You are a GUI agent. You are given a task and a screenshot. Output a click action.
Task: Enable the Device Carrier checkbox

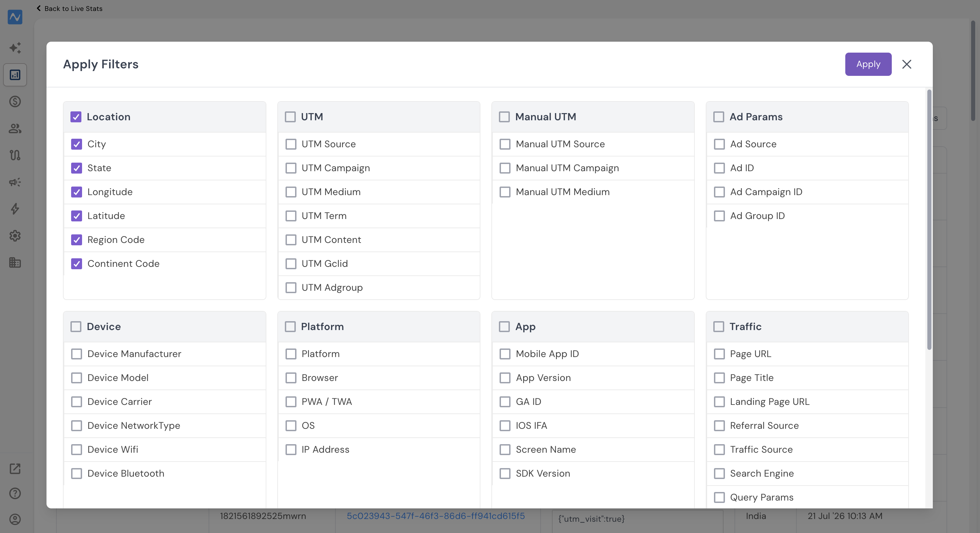click(77, 402)
